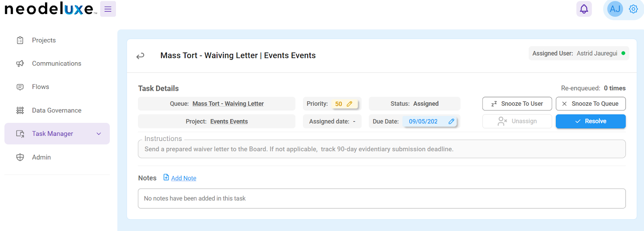Expand the Task Manager chevron

click(99, 134)
